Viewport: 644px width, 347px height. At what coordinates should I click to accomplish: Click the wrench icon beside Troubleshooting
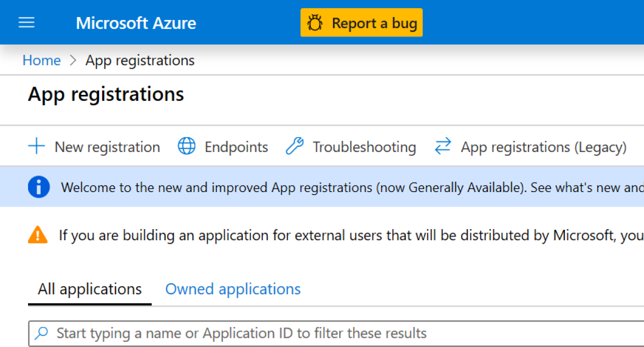(x=294, y=147)
